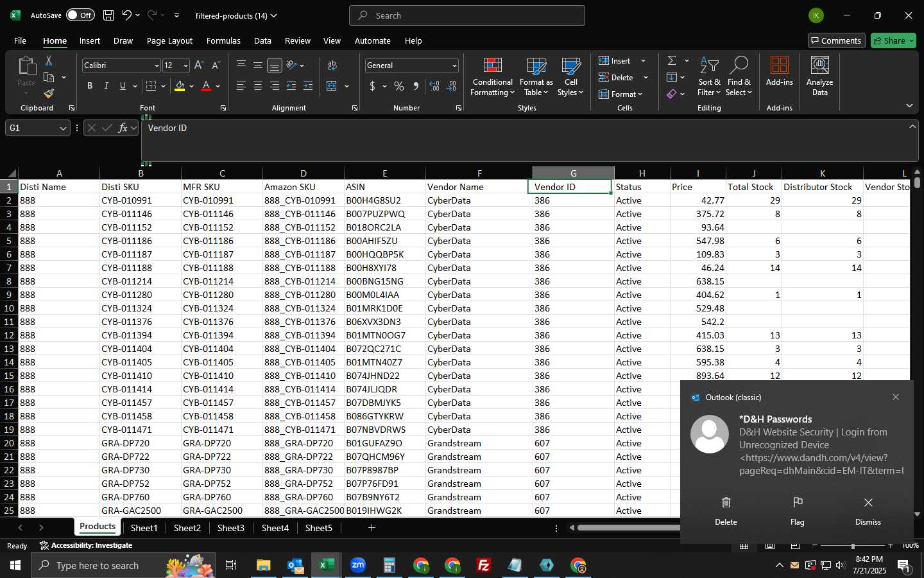The image size is (924, 578).
Task: Click the green Share button
Action: tap(893, 40)
